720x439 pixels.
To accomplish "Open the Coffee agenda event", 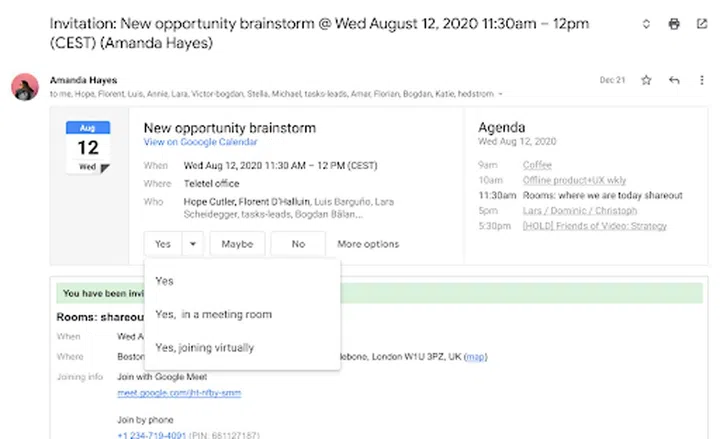I will (x=536, y=165).
